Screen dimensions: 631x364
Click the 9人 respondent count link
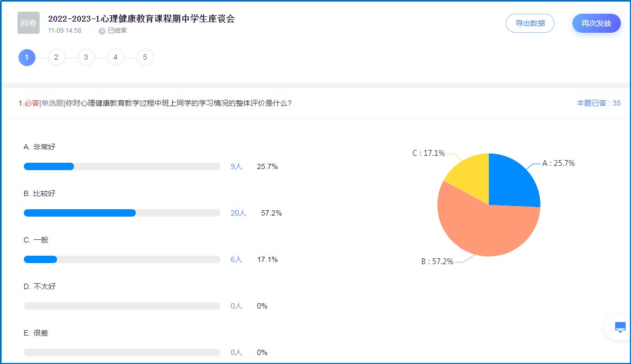[x=236, y=166]
